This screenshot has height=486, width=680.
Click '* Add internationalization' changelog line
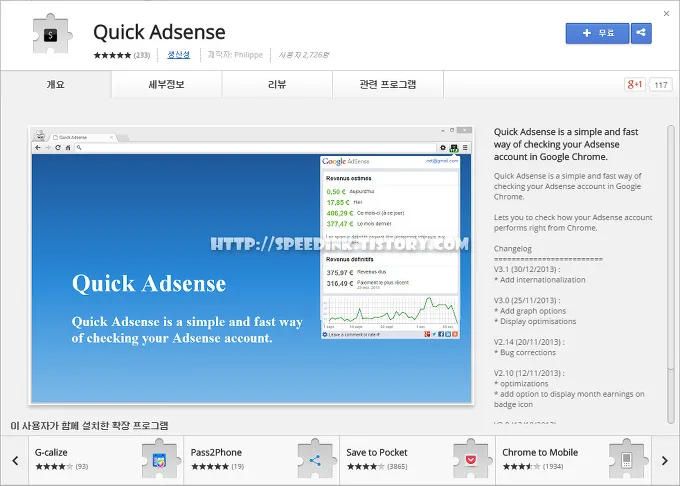click(x=539, y=280)
